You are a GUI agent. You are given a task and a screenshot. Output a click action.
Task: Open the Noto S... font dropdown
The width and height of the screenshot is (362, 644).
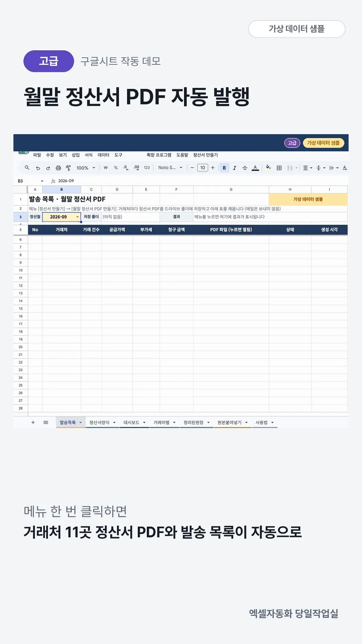pos(170,168)
